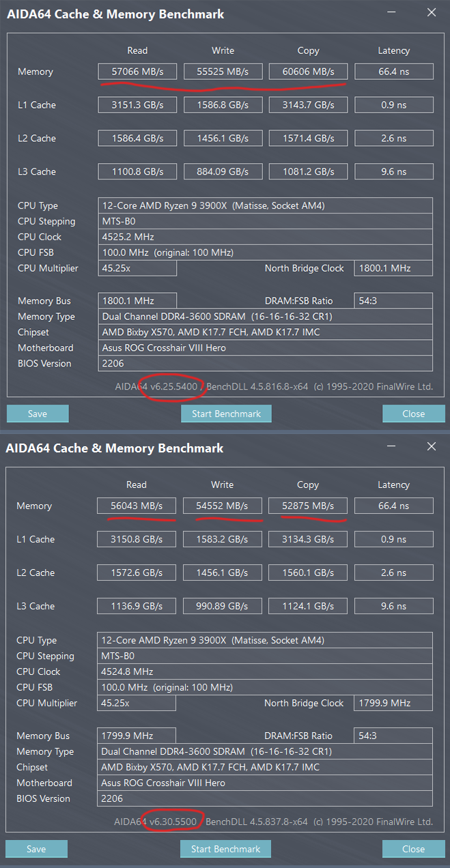Select Memory Read value 56043 MB/s
450x868 pixels.
137,506
